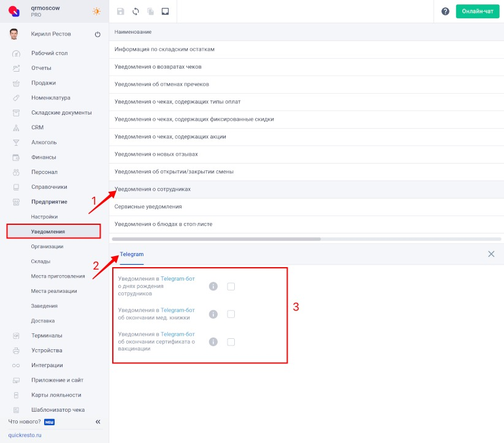Click the Финансы wallet icon
The width and height of the screenshot is (504, 443).
click(x=16, y=157)
